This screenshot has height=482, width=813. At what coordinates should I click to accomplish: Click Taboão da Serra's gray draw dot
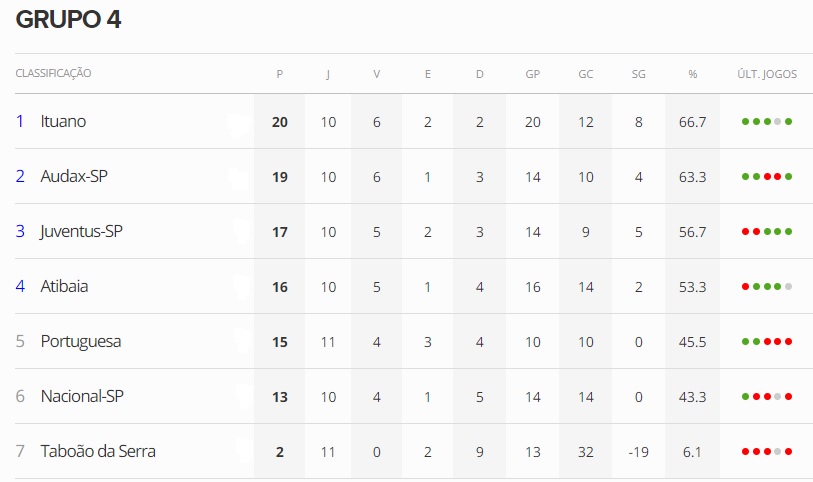778,451
